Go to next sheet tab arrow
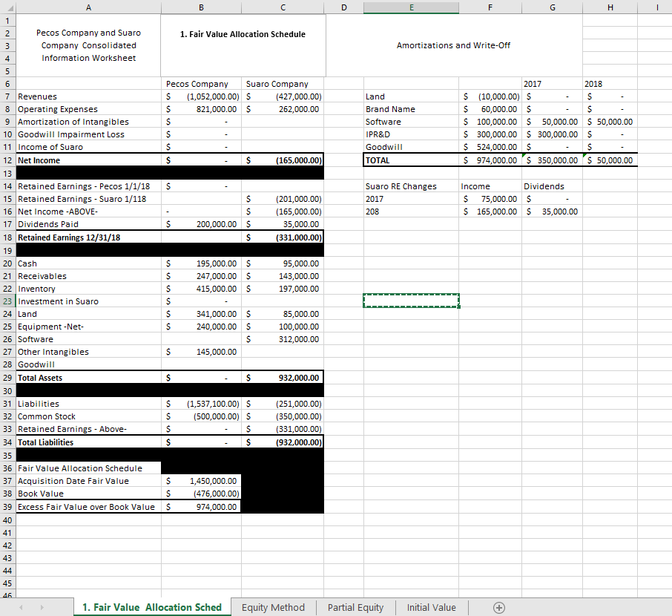 tap(42, 607)
